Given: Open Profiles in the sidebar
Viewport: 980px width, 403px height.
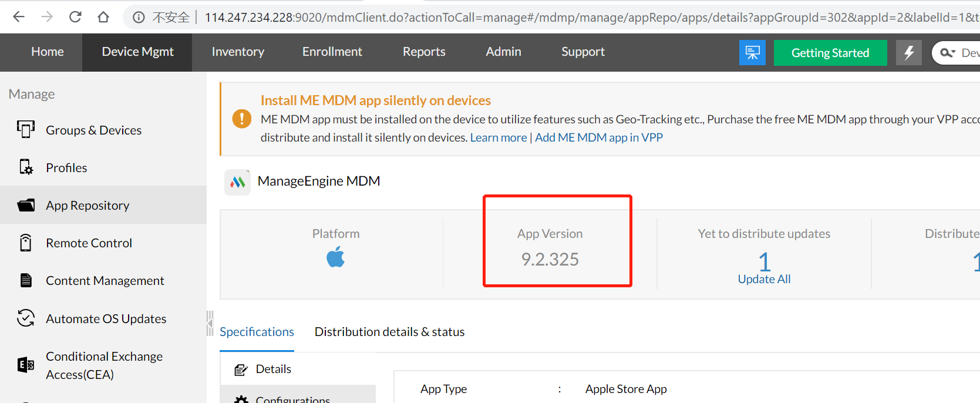Looking at the screenshot, I should (66, 167).
